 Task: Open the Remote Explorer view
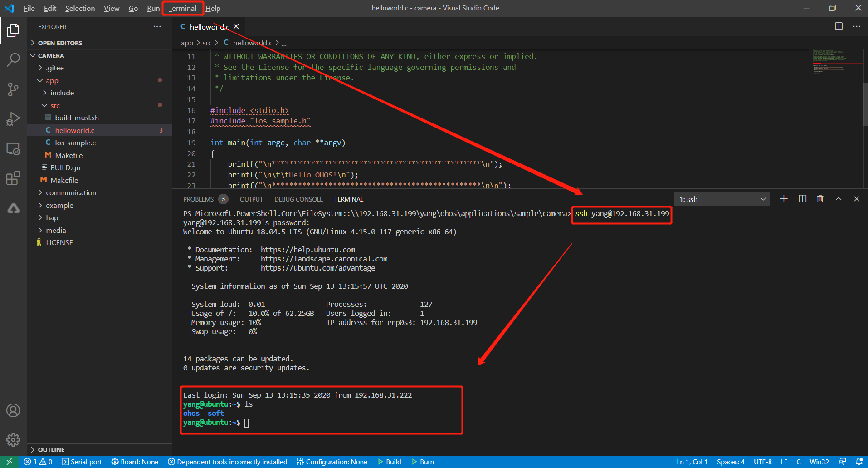(13, 149)
